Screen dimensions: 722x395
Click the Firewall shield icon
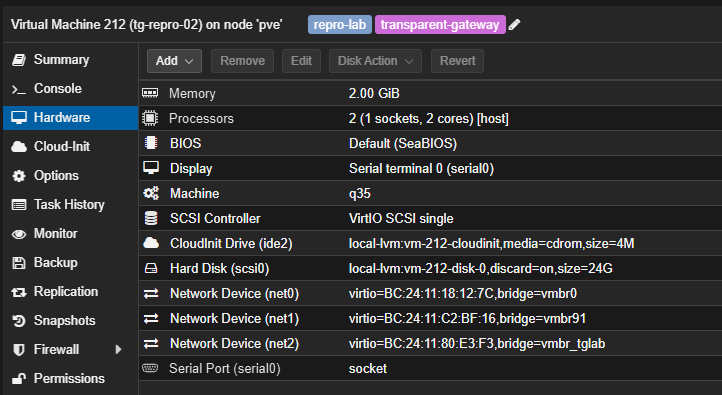[x=19, y=349]
